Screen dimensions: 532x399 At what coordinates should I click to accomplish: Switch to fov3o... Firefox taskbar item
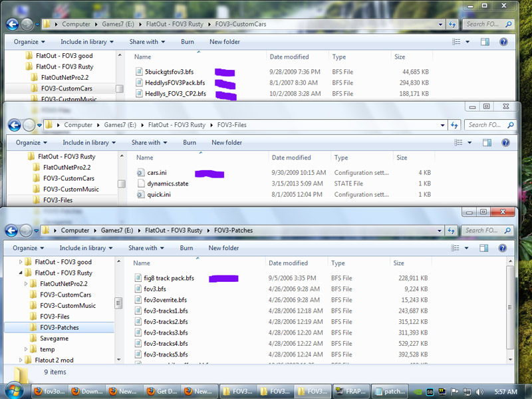click(x=50, y=392)
